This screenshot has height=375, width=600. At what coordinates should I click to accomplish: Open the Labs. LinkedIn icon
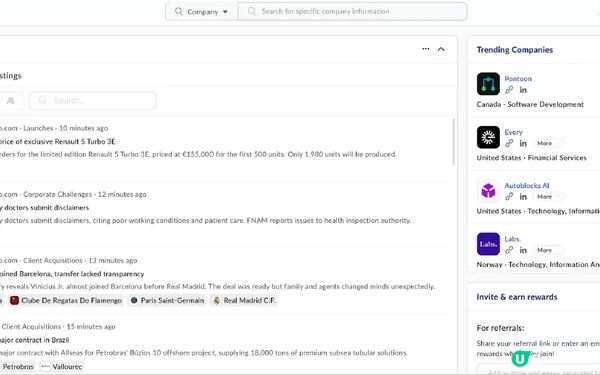coord(523,250)
